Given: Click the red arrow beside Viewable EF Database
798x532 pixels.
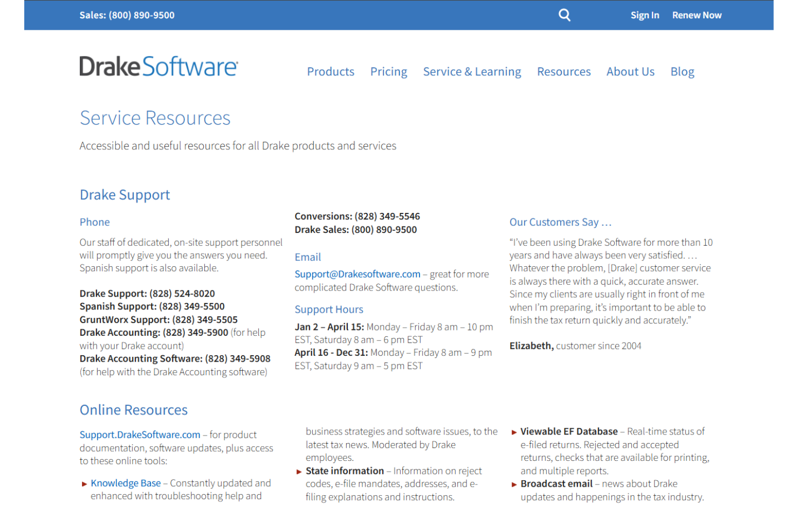Looking at the screenshot, I should [x=514, y=432].
